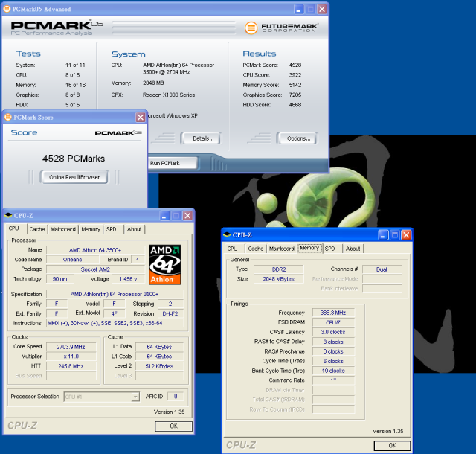Click the memory Size field 2048 MBytes
The width and height of the screenshot is (476, 454).
[279, 279]
